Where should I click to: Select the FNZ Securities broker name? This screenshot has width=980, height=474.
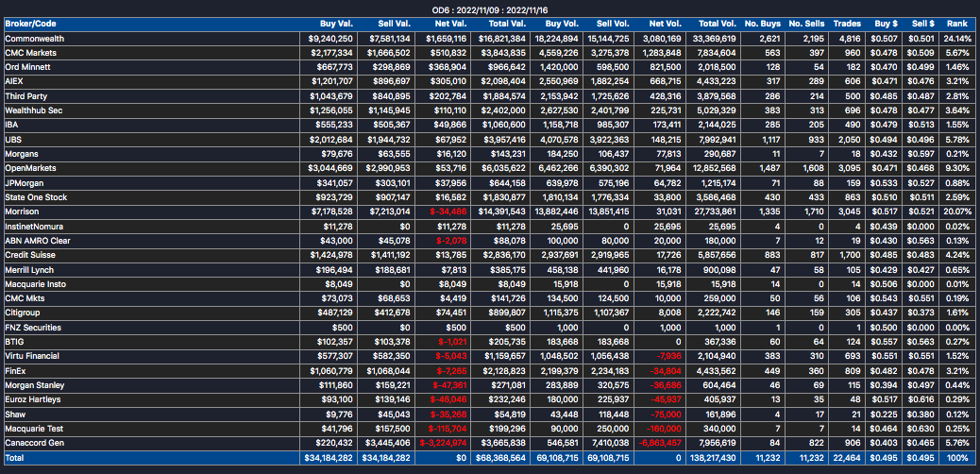coord(32,327)
